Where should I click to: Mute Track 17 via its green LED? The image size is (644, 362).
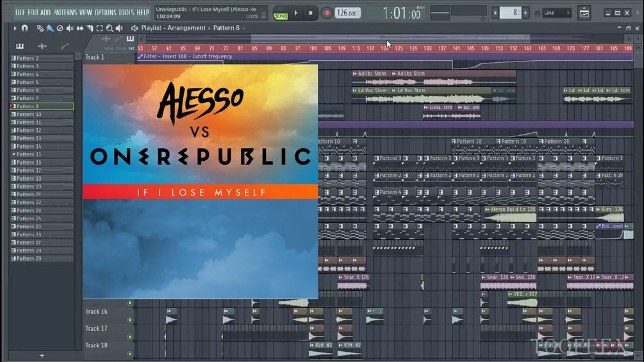click(130, 337)
